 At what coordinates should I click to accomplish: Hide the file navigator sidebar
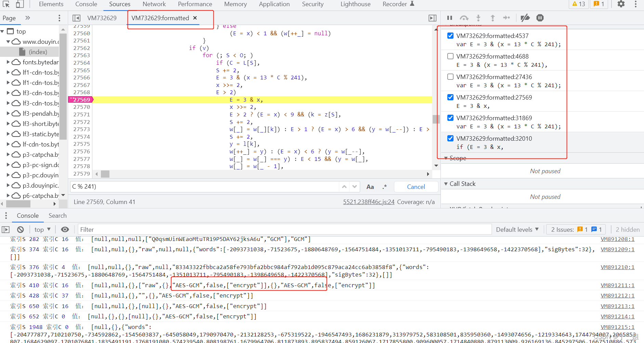tap(77, 18)
